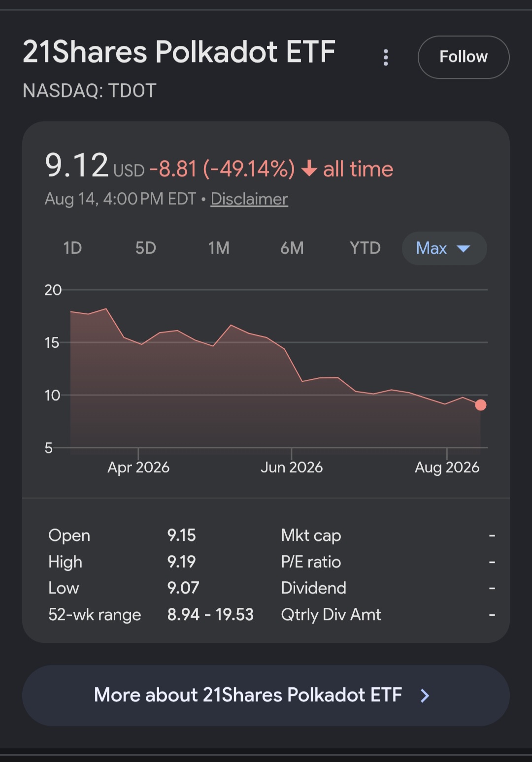Click the all time label
This screenshot has height=762, width=532.
pos(358,169)
